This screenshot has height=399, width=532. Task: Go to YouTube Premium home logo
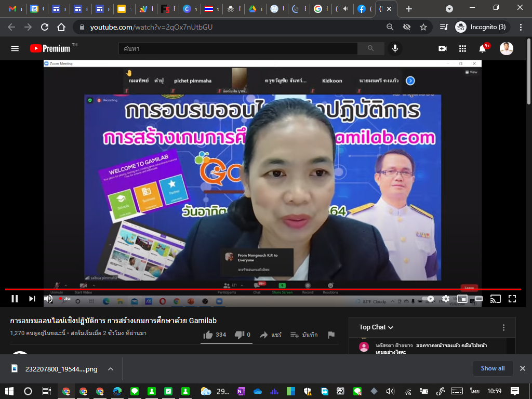pyautogui.click(x=50, y=48)
